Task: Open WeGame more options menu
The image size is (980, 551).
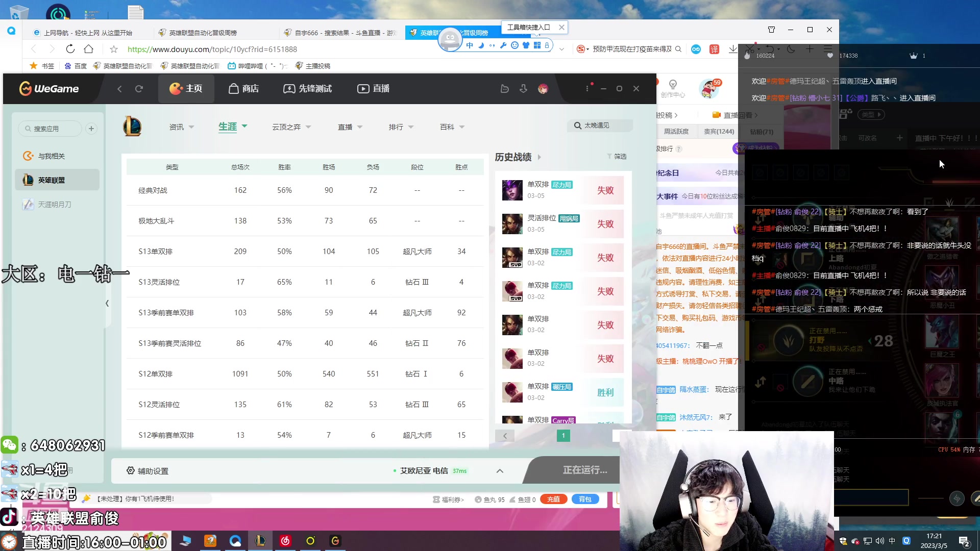Action: click(587, 88)
